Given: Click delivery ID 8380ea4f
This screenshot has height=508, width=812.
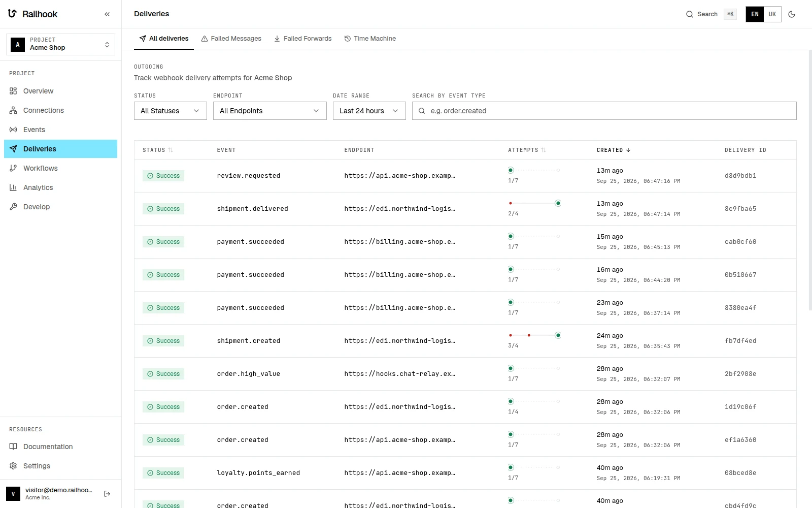Looking at the screenshot, I should tap(740, 308).
